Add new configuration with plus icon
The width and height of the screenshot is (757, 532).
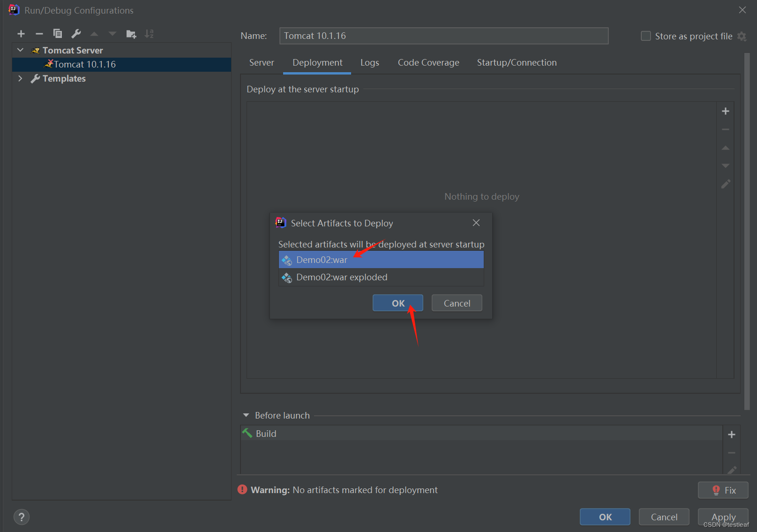pyautogui.click(x=21, y=34)
